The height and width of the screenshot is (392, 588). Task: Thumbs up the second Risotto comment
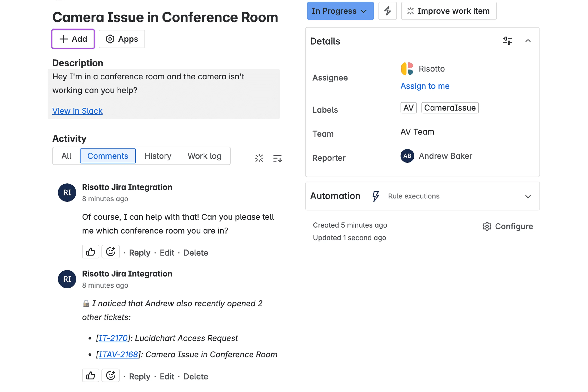tap(91, 376)
